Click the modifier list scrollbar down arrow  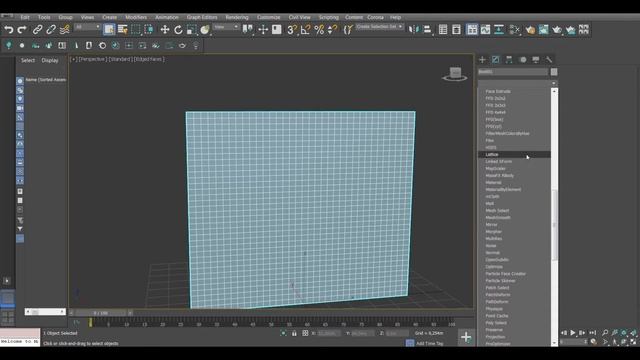coord(554,343)
